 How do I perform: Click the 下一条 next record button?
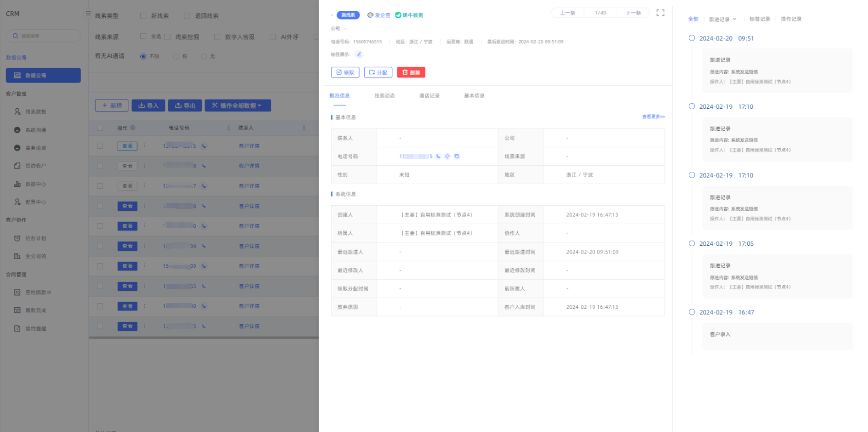[633, 13]
